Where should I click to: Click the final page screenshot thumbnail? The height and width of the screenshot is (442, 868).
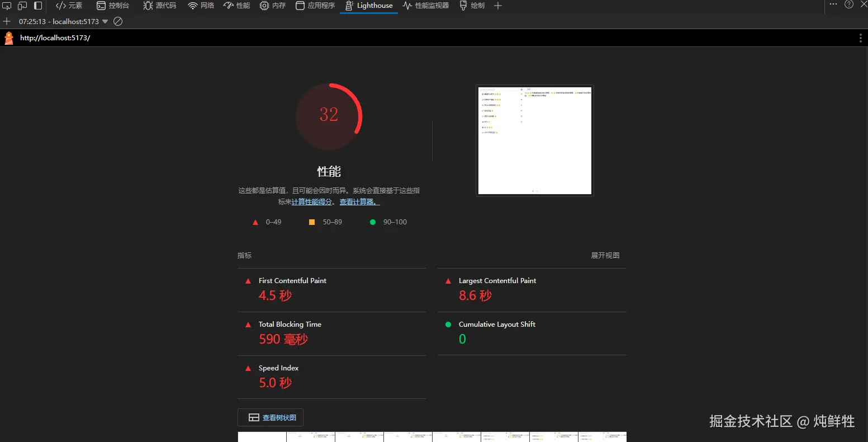(x=535, y=140)
